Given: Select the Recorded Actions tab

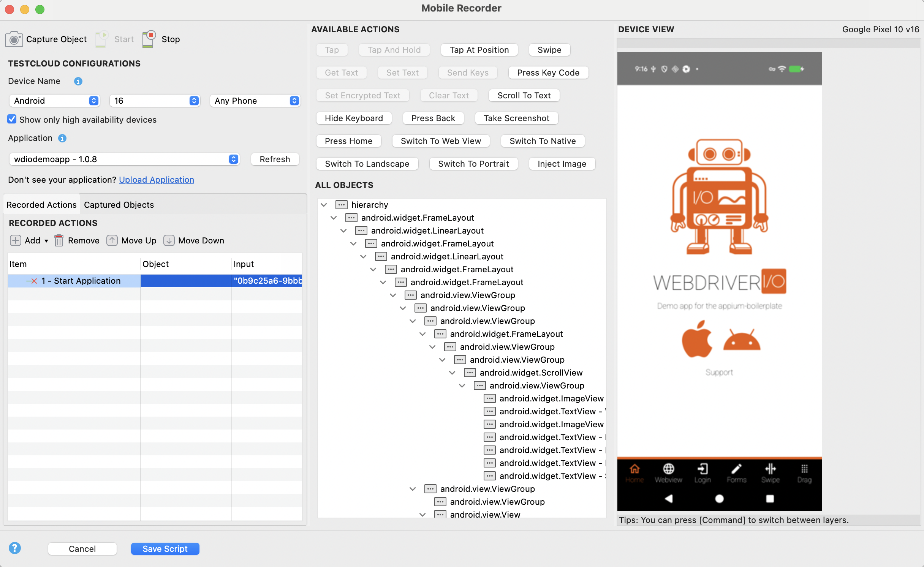Looking at the screenshot, I should click(x=41, y=205).
